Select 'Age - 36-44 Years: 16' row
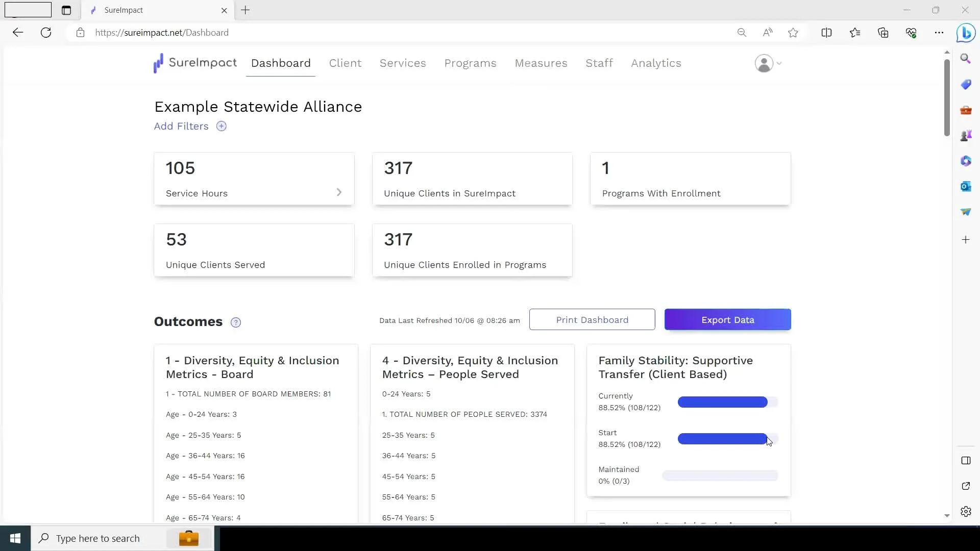Screen dimensions: 980x551 coord(205,456)
